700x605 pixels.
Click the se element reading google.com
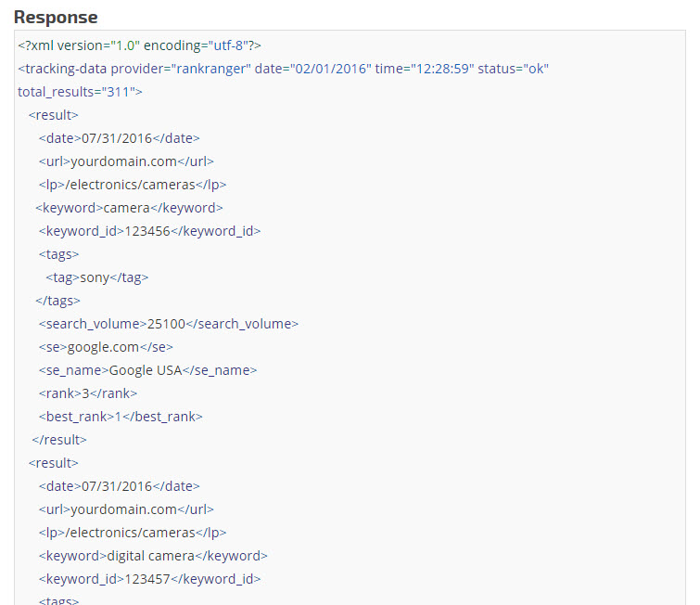[106, 347]
